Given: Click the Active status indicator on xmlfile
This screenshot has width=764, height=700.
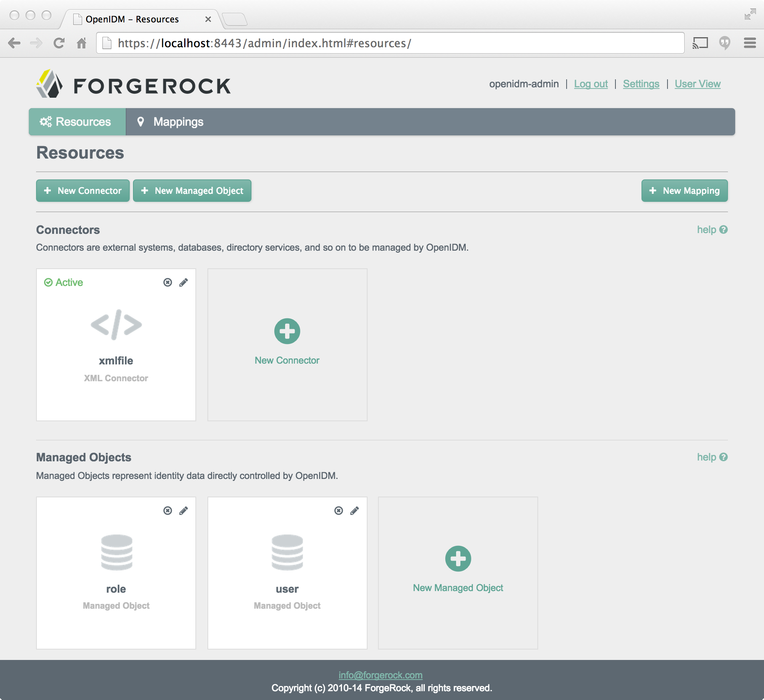Looking at the screenshot, I should pyautogui.click(x=63, y=282).
